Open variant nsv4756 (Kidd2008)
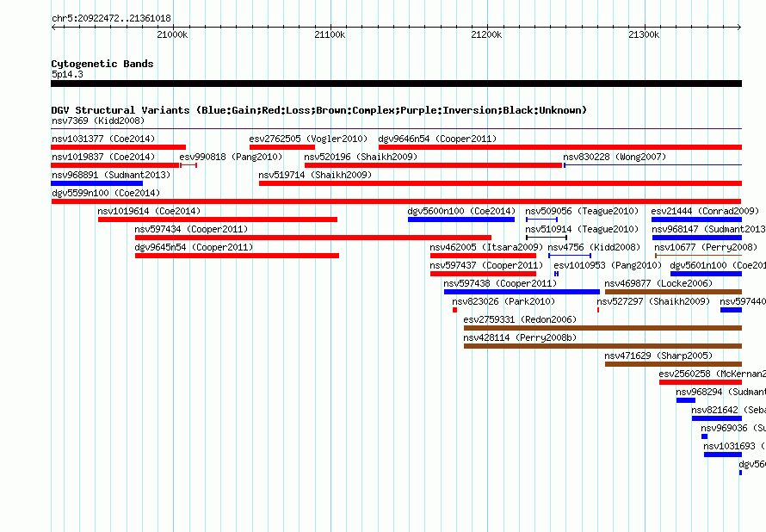766x532 pixels. tap(594, 247)
